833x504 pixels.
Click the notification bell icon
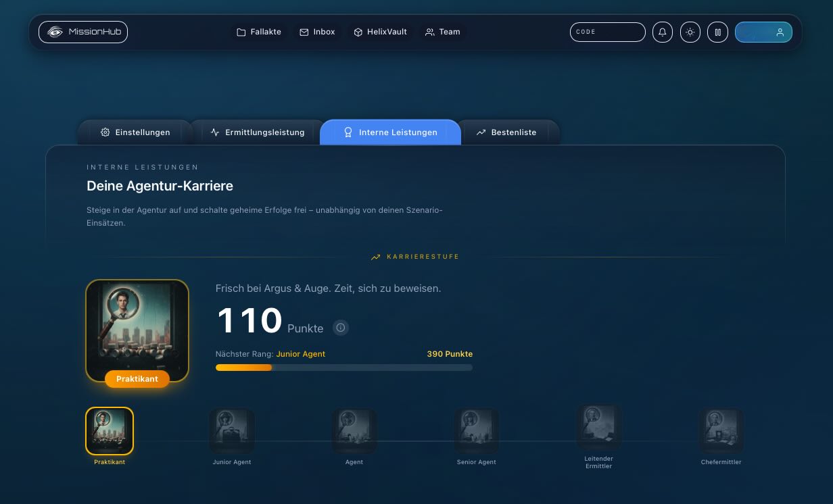663,32
